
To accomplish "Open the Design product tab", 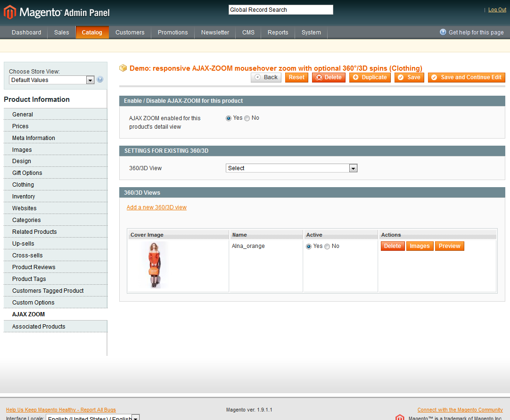I will coord(55,161).
